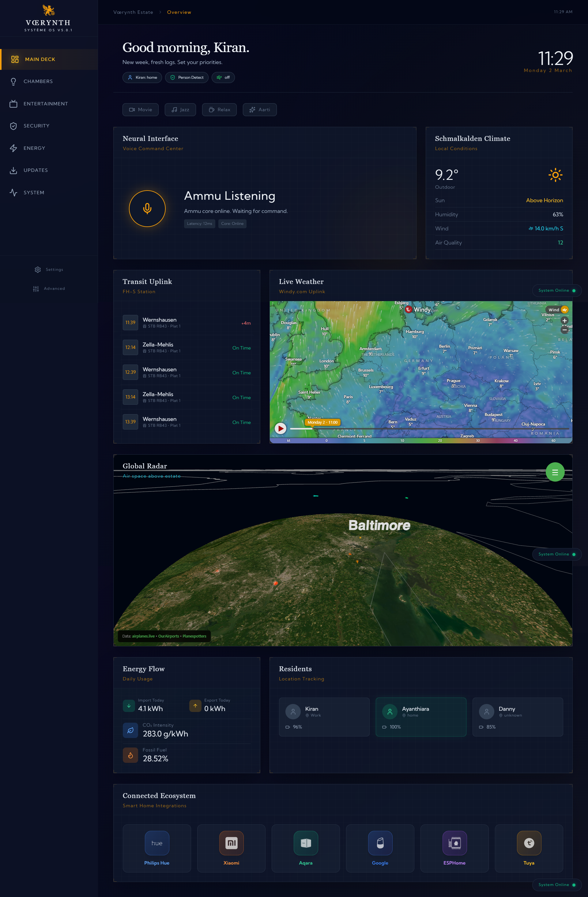Open the airplanes.live data source link
Screen dimensions: 588x897
coord(144,636)
